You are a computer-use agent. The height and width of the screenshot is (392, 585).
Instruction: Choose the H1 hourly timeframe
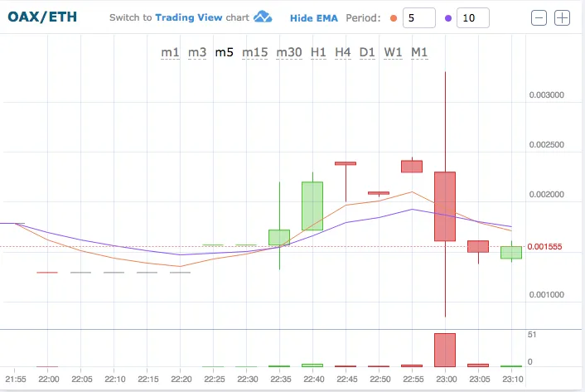tap(318, 52)
